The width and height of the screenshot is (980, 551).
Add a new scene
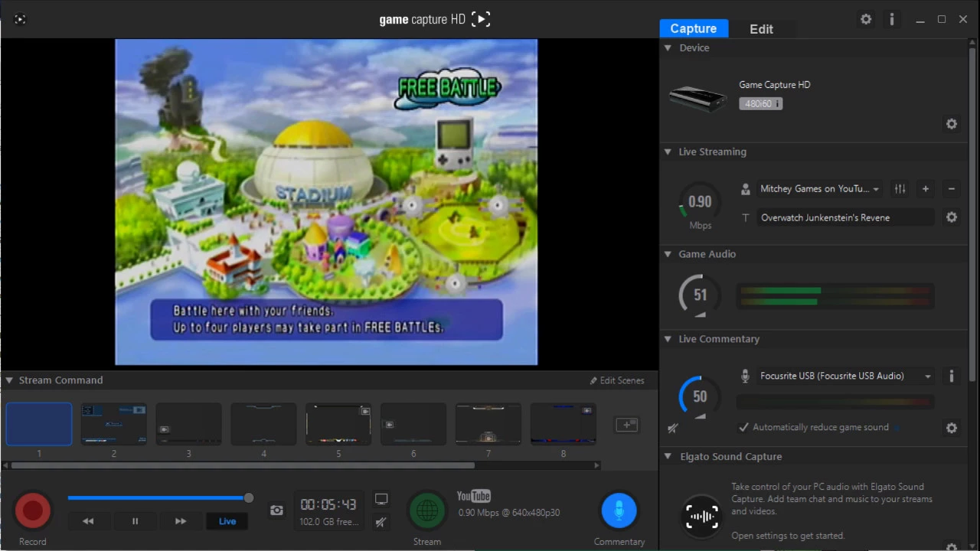(x=627, y=425)
